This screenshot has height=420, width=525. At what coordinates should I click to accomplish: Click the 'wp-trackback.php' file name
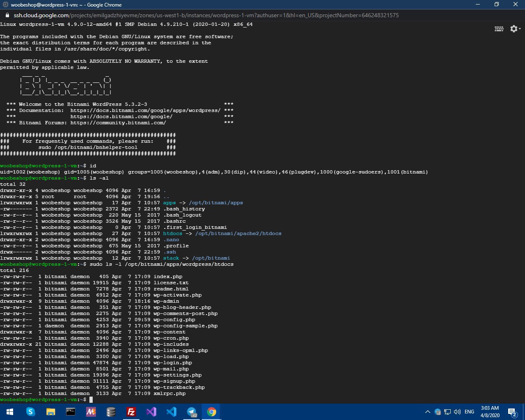[x=179, y=387]
